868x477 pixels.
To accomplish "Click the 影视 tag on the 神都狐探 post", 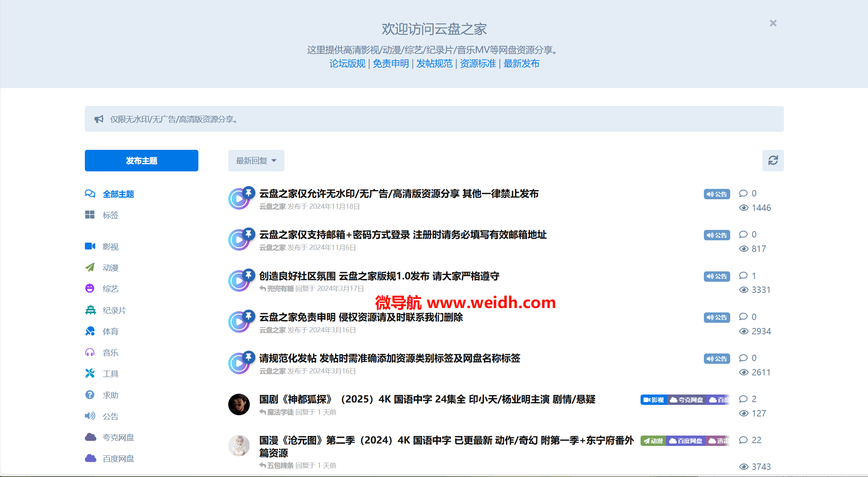I will pyautogui.click(x=654, y=400).
